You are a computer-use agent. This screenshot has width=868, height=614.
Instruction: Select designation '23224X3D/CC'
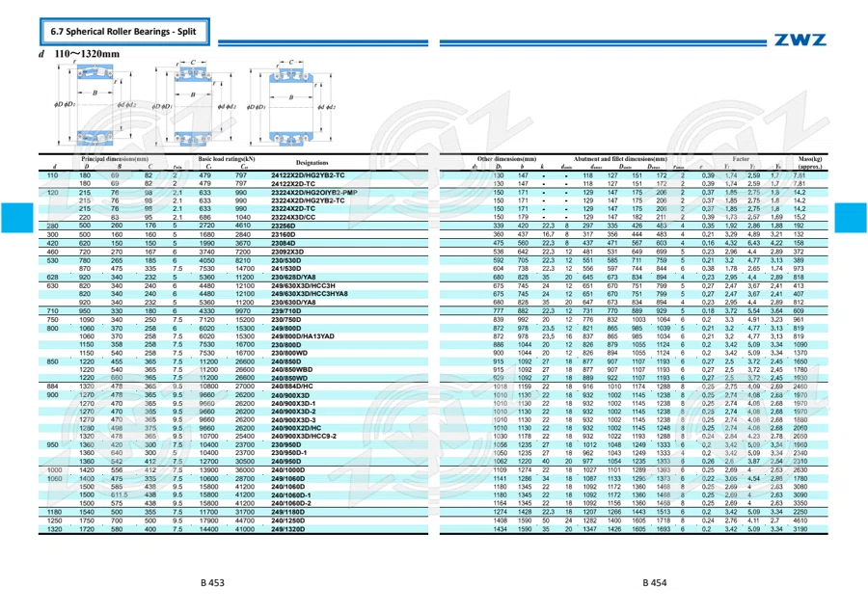pos(293,218)
